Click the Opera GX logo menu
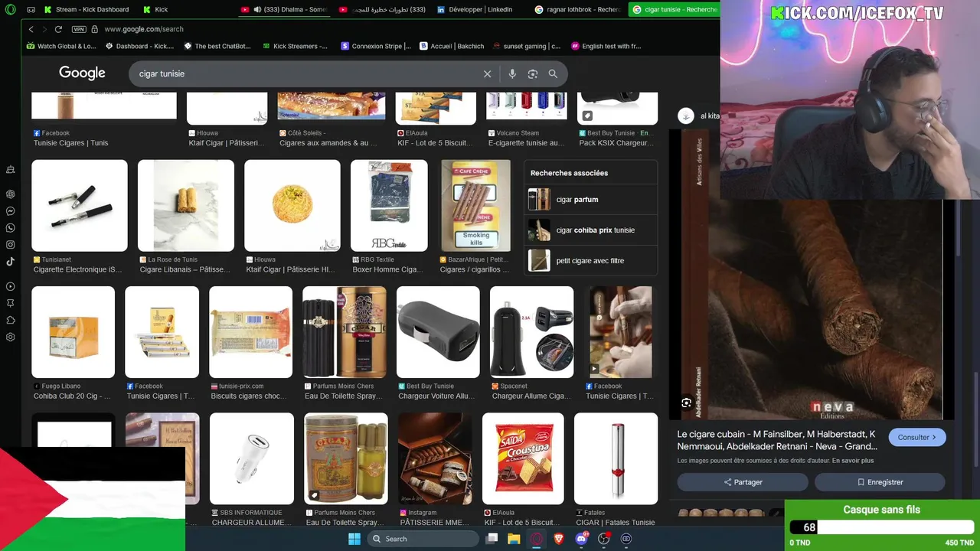 11,10
